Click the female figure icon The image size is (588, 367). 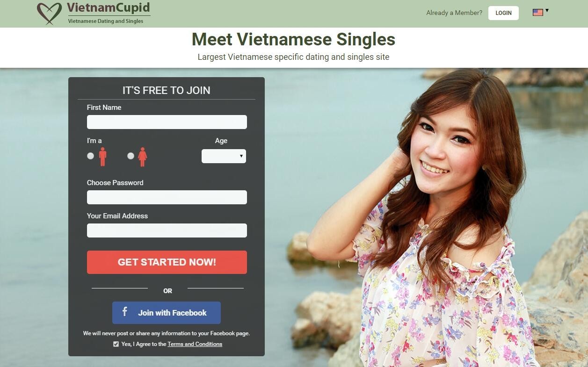click(143, 157)
